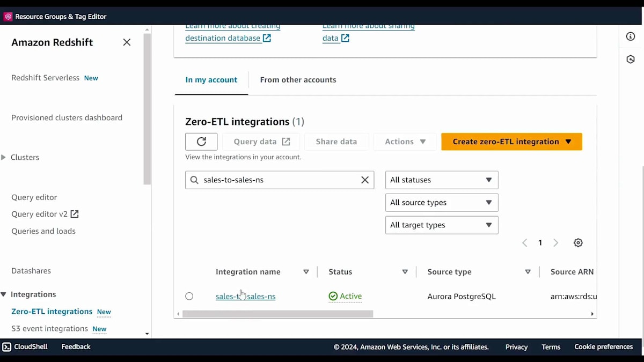Click the arn:aws:rds source ARN cell
The image size is (644, 362).
[574, 296]
